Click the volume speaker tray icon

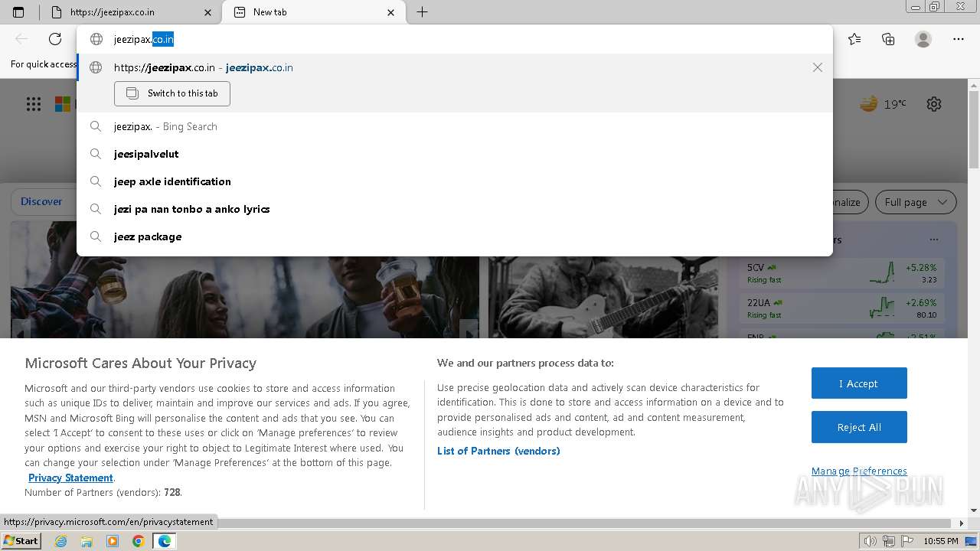tap(871, 541)
